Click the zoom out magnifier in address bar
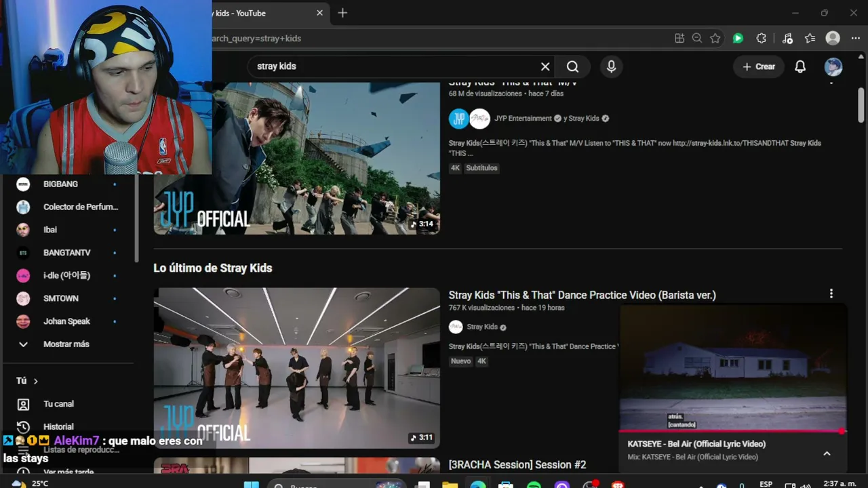This screenshot has height=488, width=868. click(697, 39)
